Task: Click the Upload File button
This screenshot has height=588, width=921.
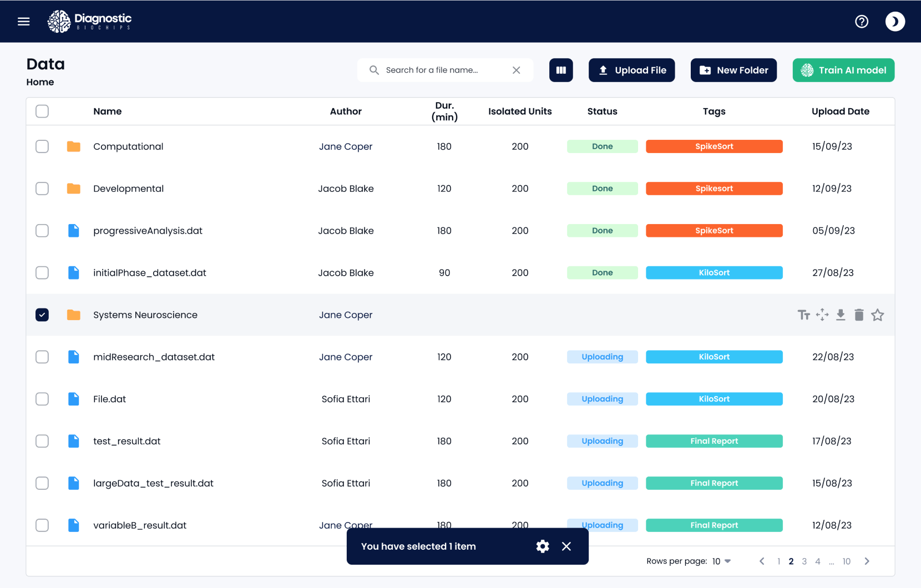Action: click(x=631, y=70)
